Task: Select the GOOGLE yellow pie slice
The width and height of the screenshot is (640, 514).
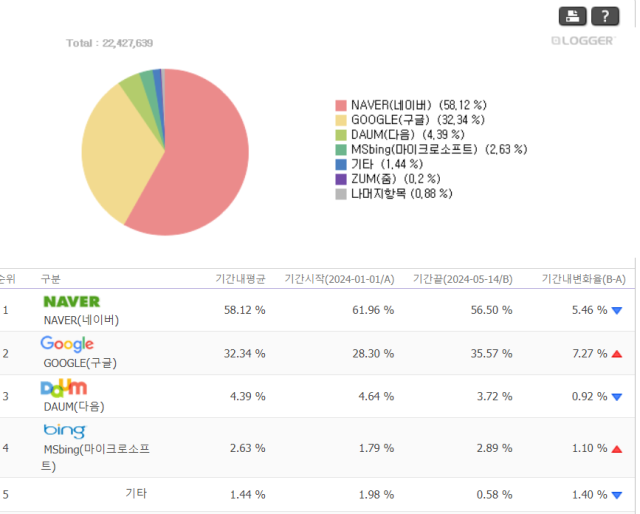Action: (x=118, y=155)
